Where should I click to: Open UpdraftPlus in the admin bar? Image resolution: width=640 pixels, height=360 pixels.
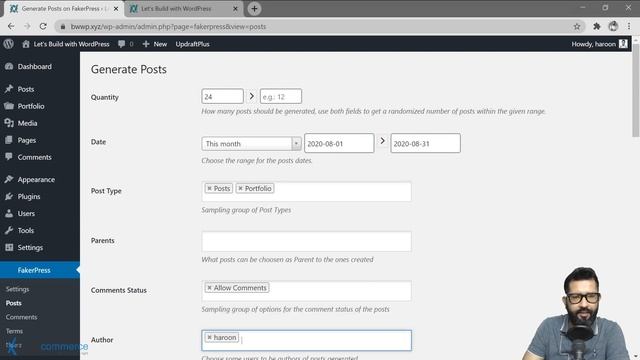pos(192,44)
